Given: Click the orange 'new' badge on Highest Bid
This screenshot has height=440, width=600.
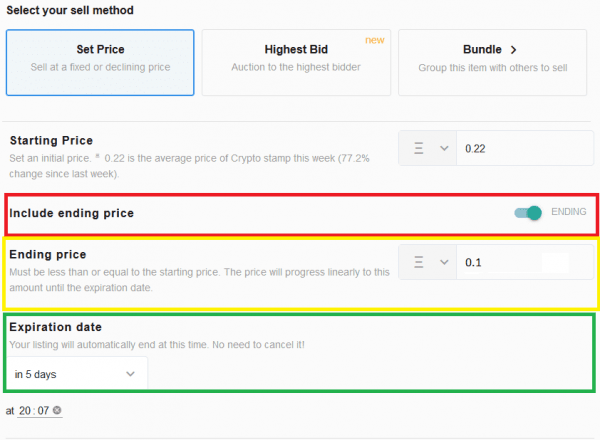Looking at the screenshot, I should [376, 39].
